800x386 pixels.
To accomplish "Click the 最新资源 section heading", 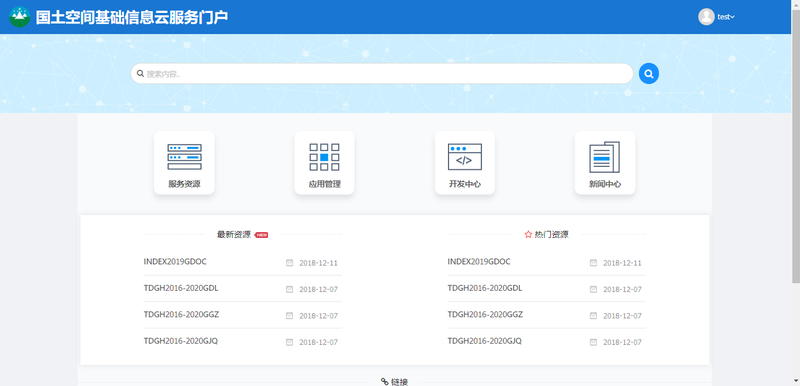I will point(234,235).
